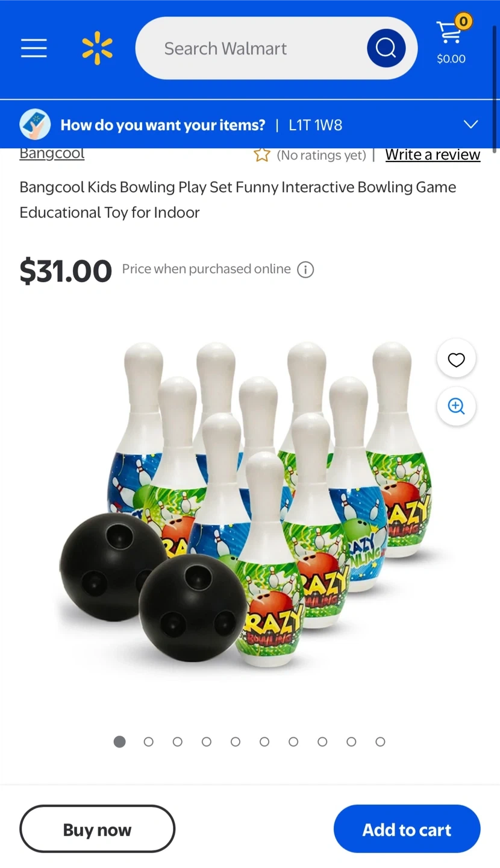Click the price info circle icon
Viewport: 500px width, 868px height.
point(305,269)
